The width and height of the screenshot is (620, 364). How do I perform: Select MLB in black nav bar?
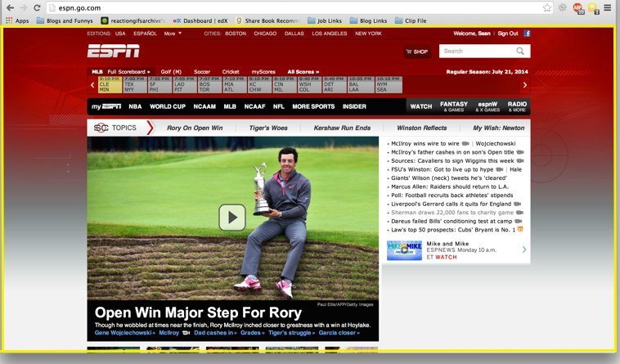pos(230,106)
